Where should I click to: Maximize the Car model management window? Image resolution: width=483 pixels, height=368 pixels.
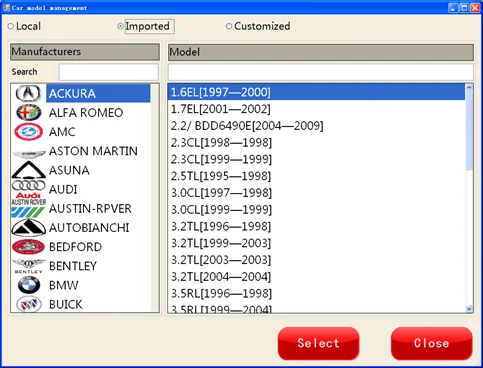point(464,8)
